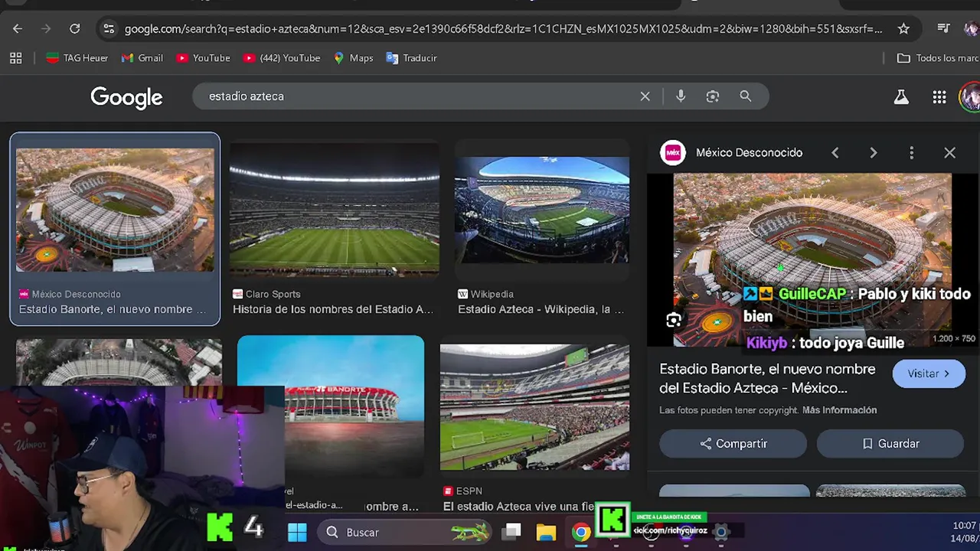Open the TAG Heuer bookmark
Image resolution: width=980 pixels, height=551 pixels.
(x=77, y=58)
